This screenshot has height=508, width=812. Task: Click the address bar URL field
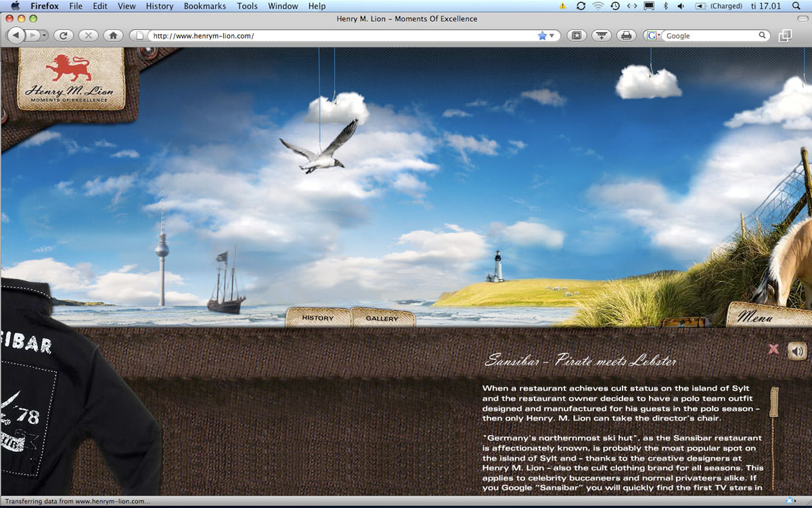[344, 35]
